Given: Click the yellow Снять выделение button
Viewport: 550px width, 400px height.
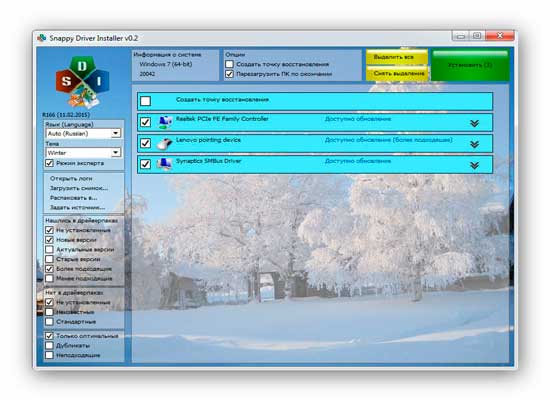Looking at the screenshot, I should point(397,73).
